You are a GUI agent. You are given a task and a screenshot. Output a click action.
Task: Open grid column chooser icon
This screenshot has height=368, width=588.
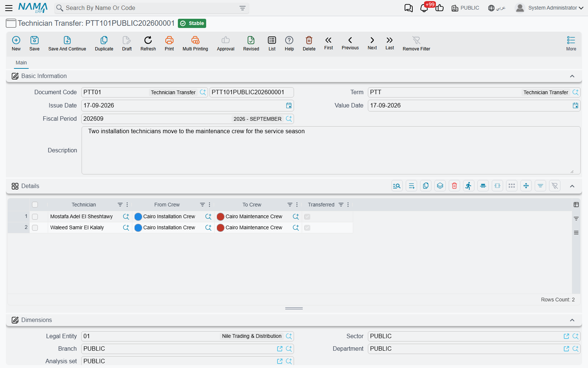tap(576, 205)
